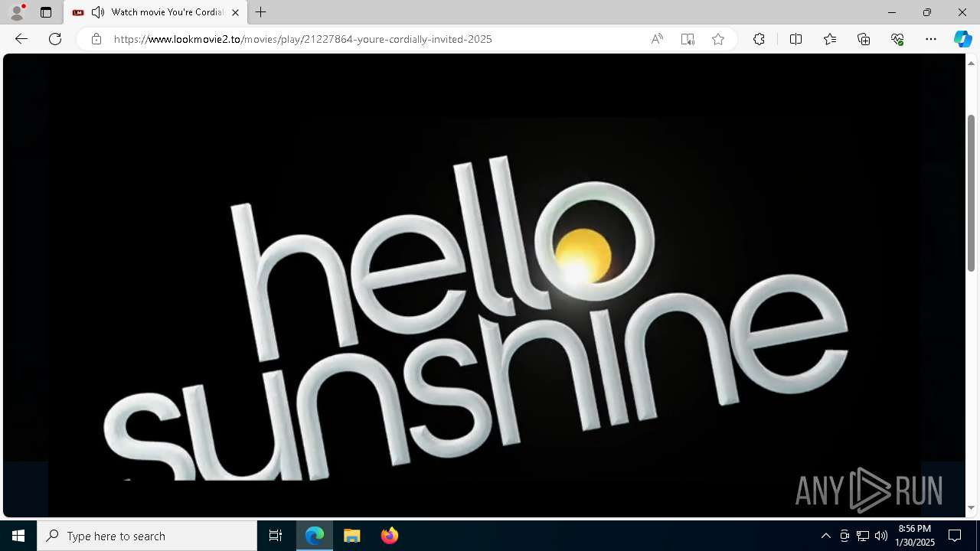
Task: Open File Explorer from taskbar
Action: point(352,536)
